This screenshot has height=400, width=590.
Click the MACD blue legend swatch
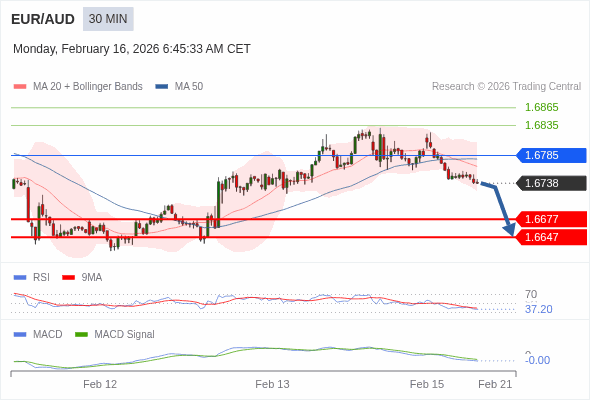point(20,335)
